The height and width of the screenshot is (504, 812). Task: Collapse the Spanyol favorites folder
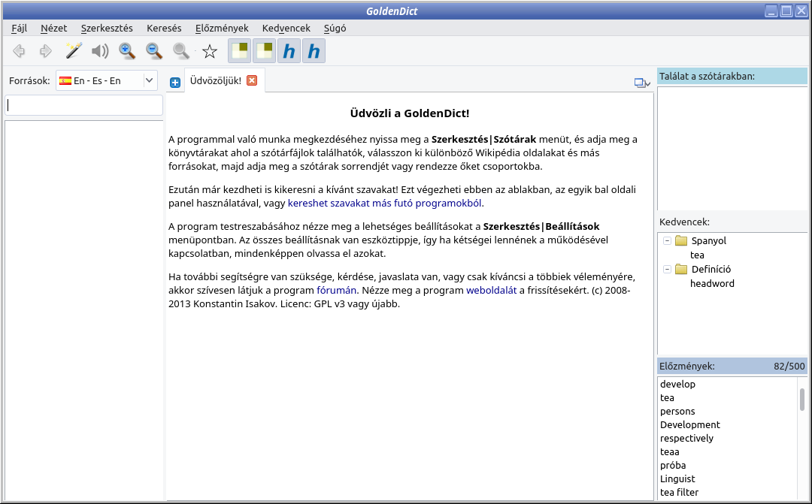pyautogui.click(x=667, y=241)
